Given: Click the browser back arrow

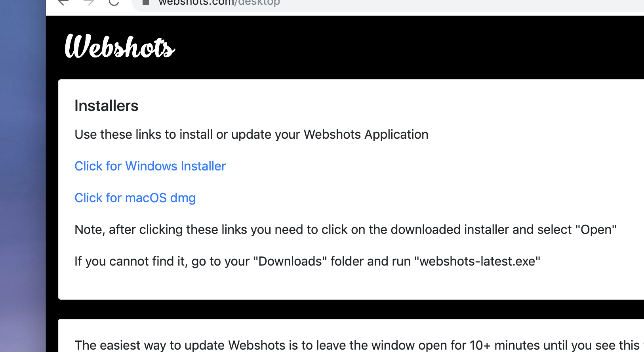Looking at the screenshot, I should [x=63, y=2].
